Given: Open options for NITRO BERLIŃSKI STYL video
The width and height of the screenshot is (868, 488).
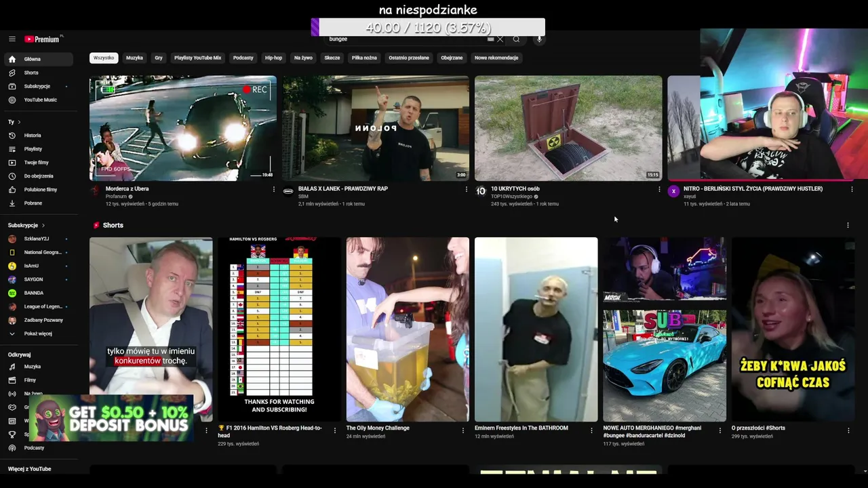Looking at the screenshot, I should click(x=852, y=190).
